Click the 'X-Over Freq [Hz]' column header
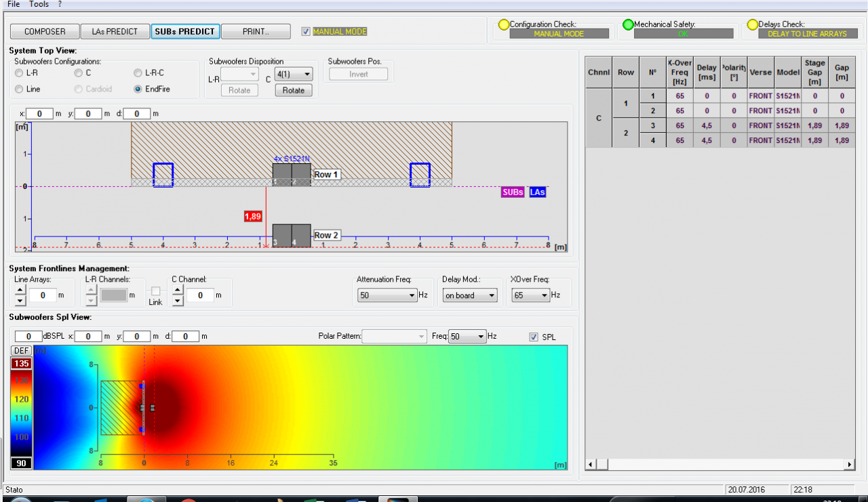Screen dimensions: 868x502 pos(680,72)
